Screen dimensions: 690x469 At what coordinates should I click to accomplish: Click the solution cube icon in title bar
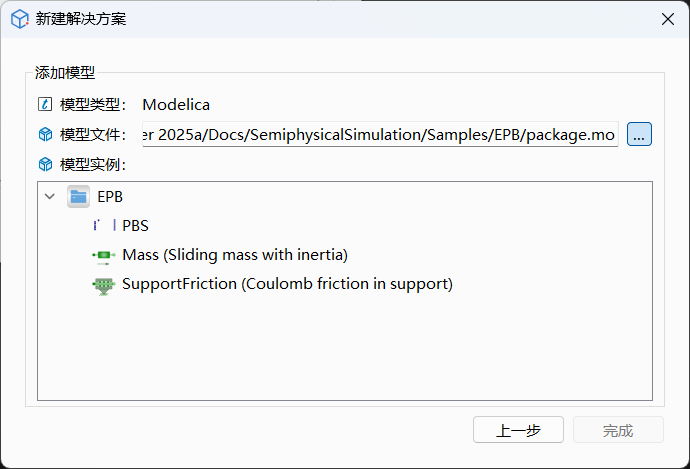click(x=19, y=19)
